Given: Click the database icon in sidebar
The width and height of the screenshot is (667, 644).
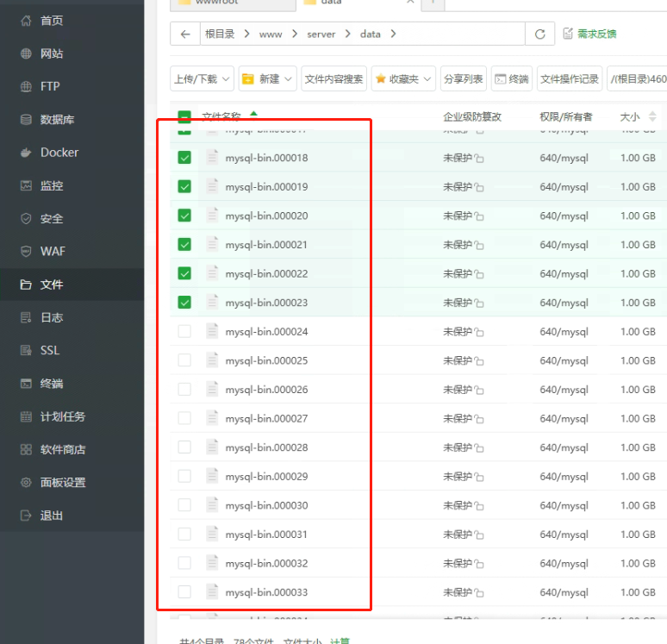Looking at the screenshot, I should tap(26, 120).
